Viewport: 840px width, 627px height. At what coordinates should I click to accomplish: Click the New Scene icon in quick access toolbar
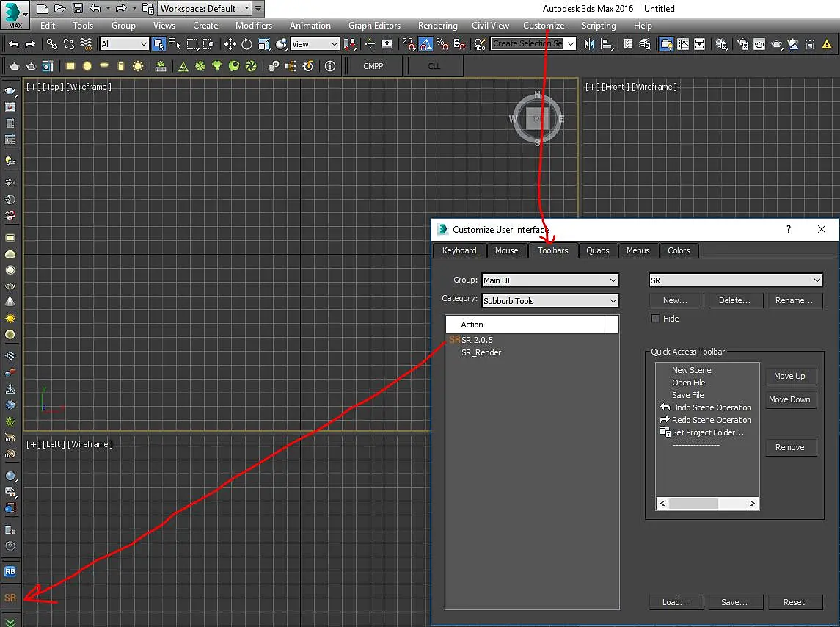(43, 9)
